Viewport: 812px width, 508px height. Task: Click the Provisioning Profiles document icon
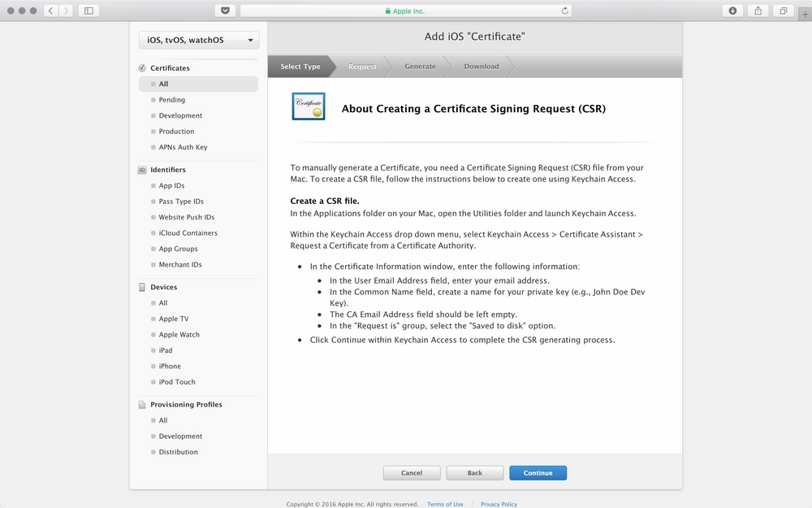tap(142, 404)
